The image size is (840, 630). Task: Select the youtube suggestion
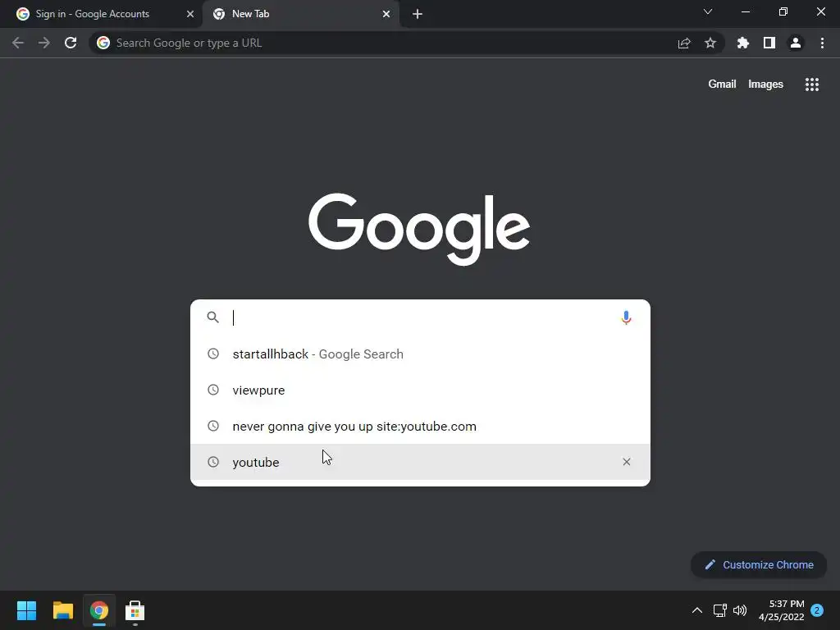click(x=420, y=462)
